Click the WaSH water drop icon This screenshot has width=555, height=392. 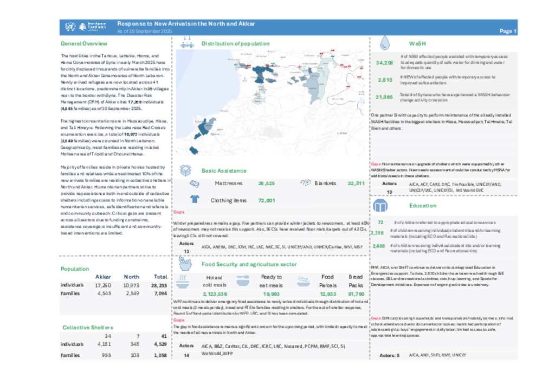[x=385, y=43]
